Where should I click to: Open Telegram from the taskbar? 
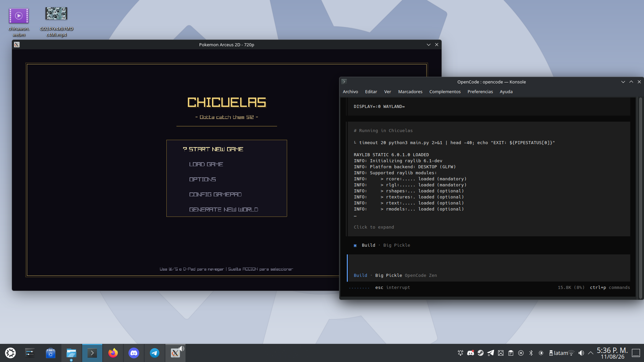(155, 353)
